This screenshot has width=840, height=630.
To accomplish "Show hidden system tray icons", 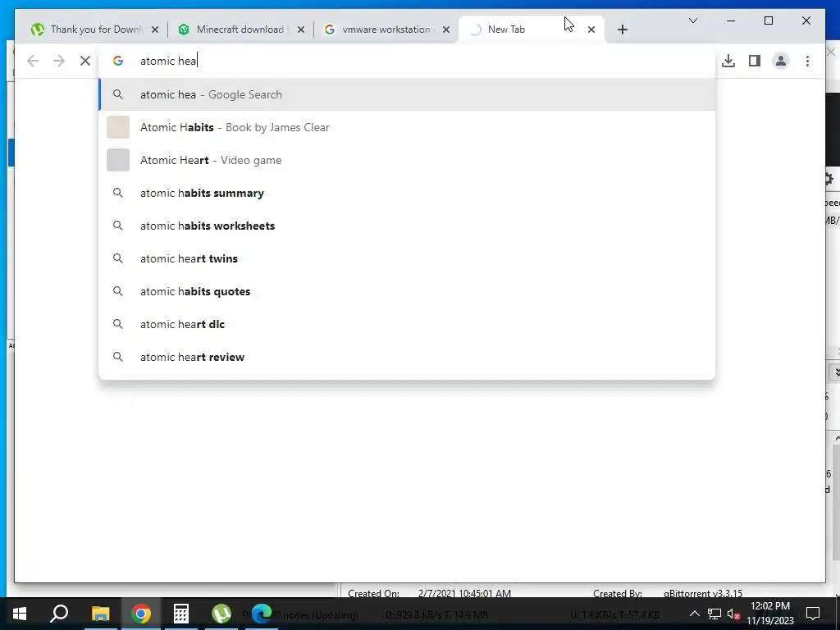I will [x=694, y=614].
